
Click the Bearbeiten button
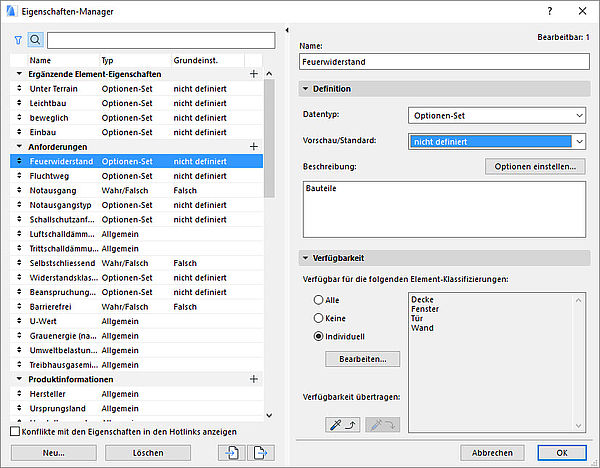click(362, 359)
